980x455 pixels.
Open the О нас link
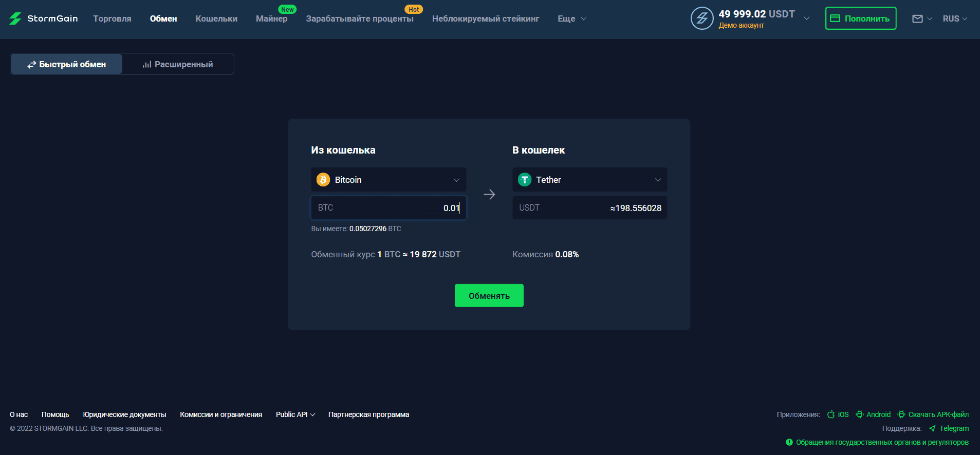[x=19, y=414]
